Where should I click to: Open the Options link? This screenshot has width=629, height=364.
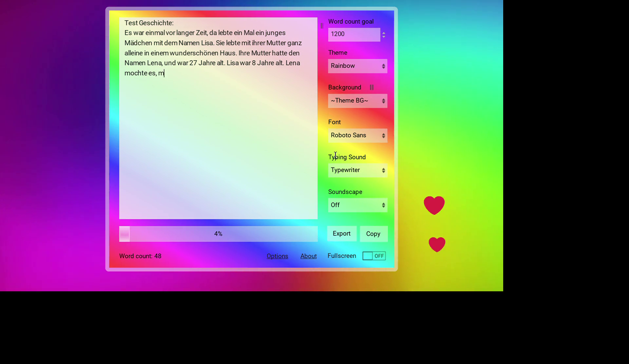point(277,256)
